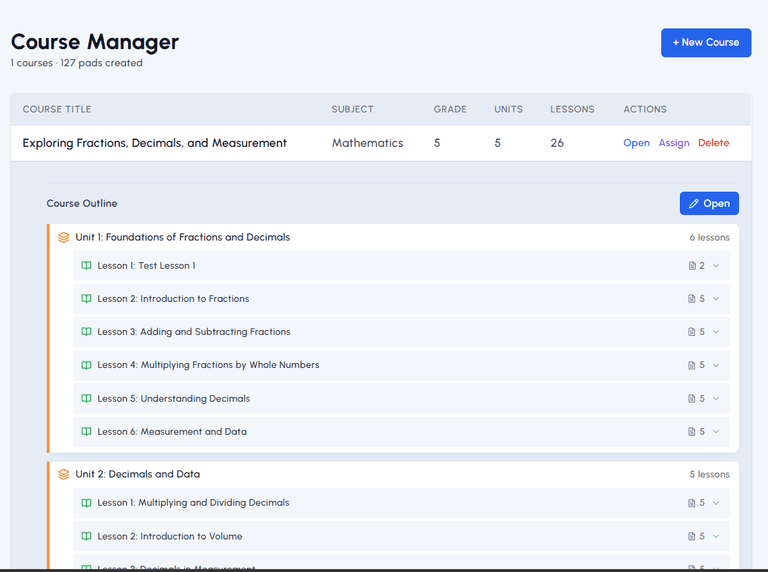Click the LESSONS column header
Screen dimensions: 768x572
[572, 109]
